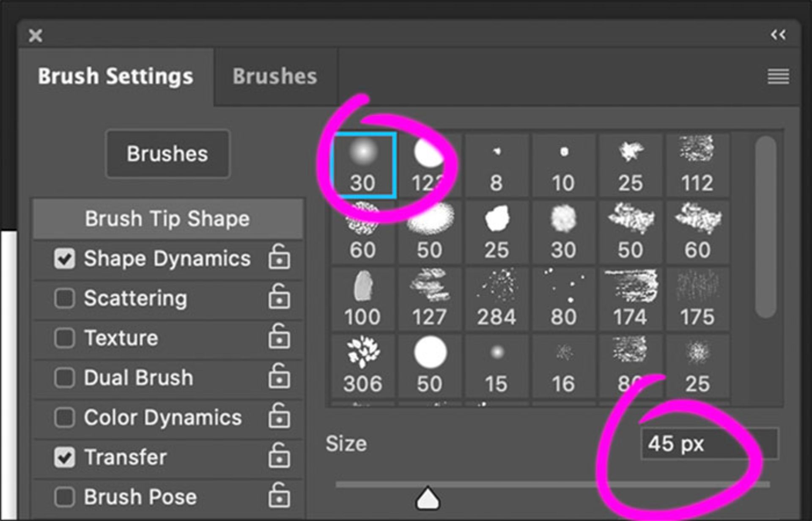
Task: Select the Brush Settings tab
Action: [115, 77]
